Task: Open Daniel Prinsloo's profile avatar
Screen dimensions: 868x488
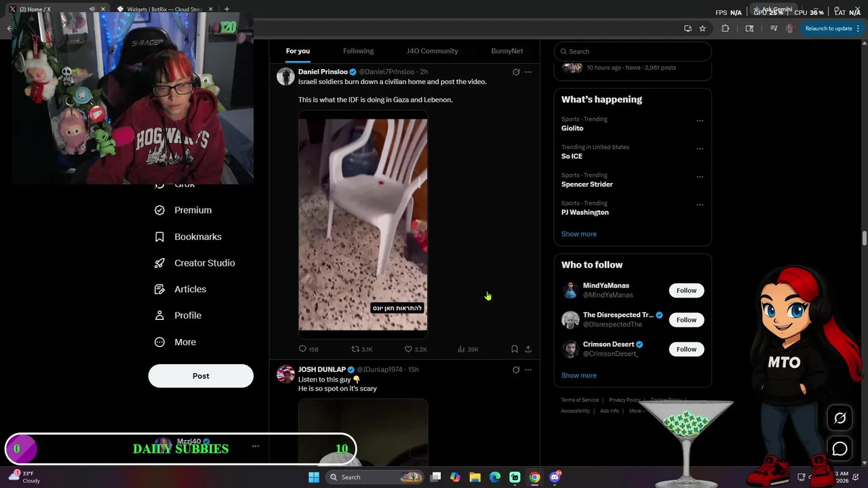Action: (x=285, y=76)
